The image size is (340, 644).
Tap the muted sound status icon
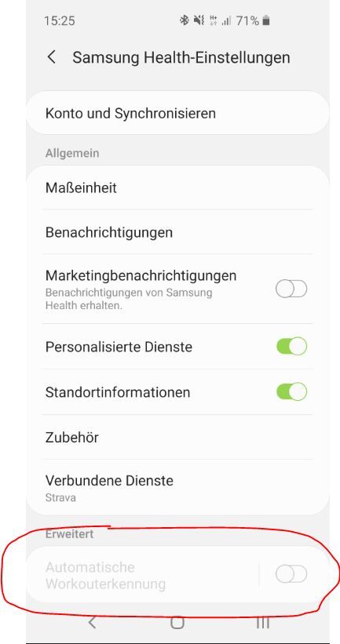pos(199,20)
